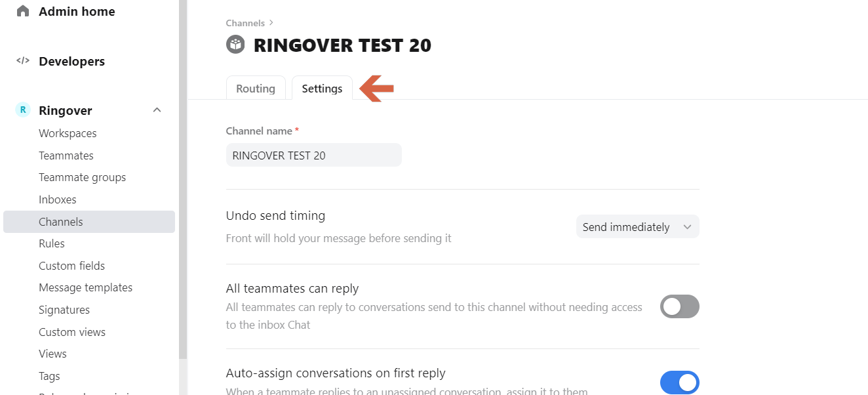Open Inboxes from the sidebar

(58, 199)
